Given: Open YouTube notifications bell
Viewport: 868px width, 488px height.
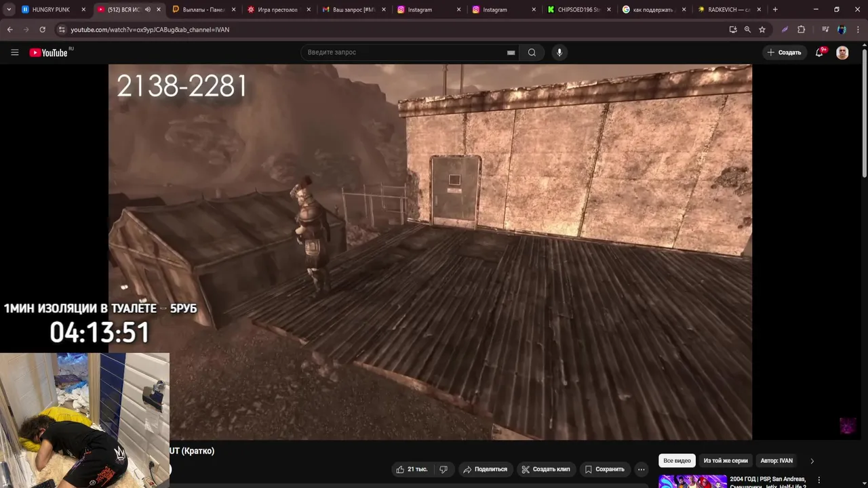Looking at the screenshot, I should click(820, 52).
